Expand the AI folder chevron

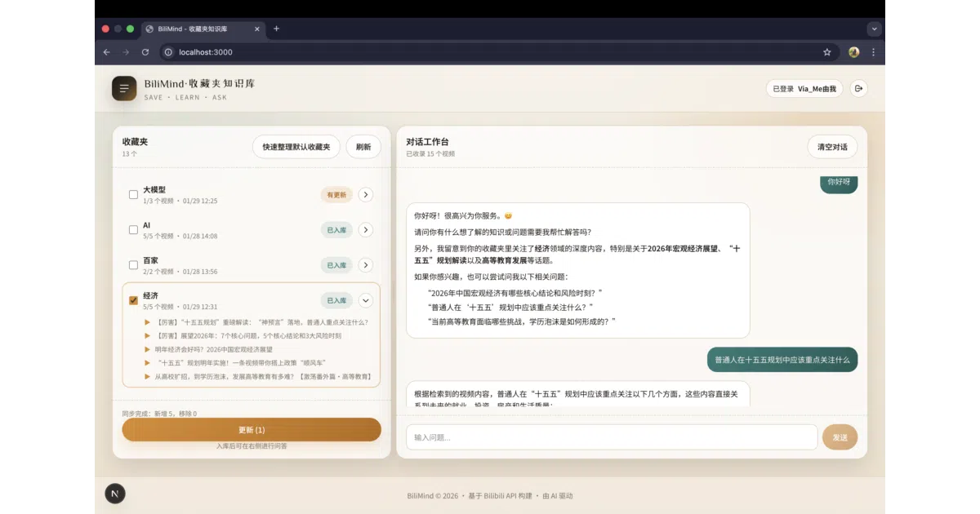point(366,230)
